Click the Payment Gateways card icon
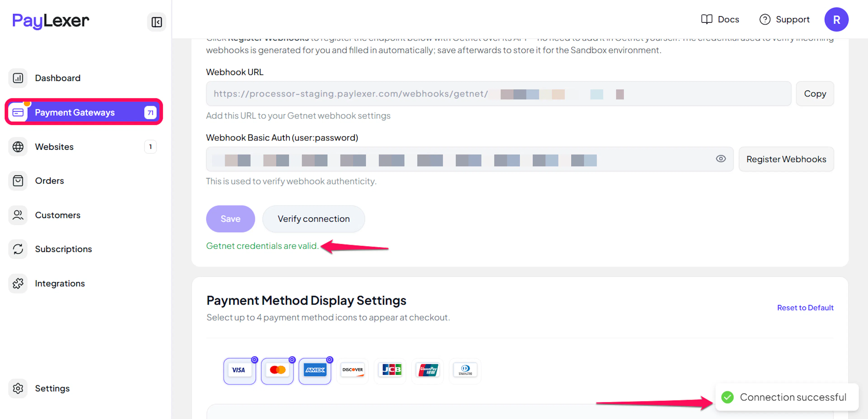 click(18, 112)
